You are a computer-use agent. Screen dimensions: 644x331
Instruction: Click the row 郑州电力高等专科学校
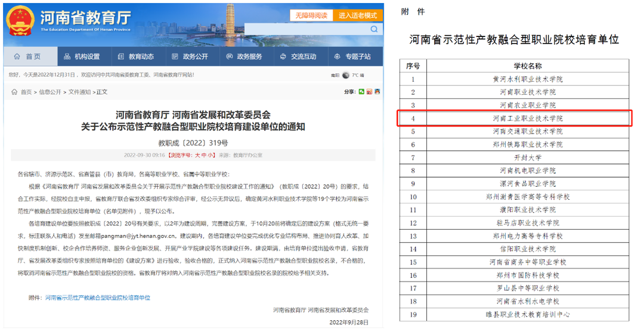(x=514, y=236)
